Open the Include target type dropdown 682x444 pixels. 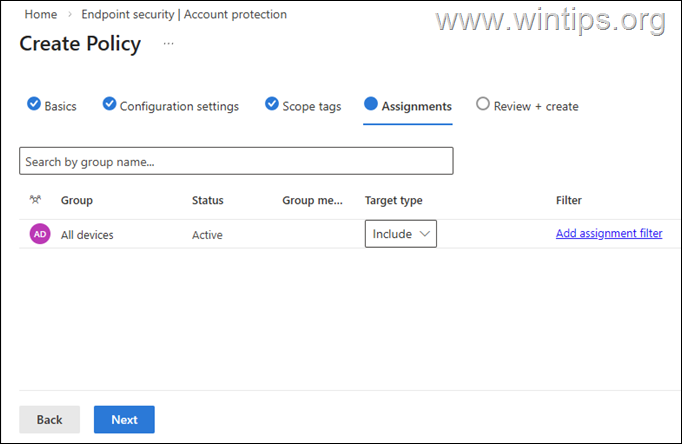pos(401,234)
